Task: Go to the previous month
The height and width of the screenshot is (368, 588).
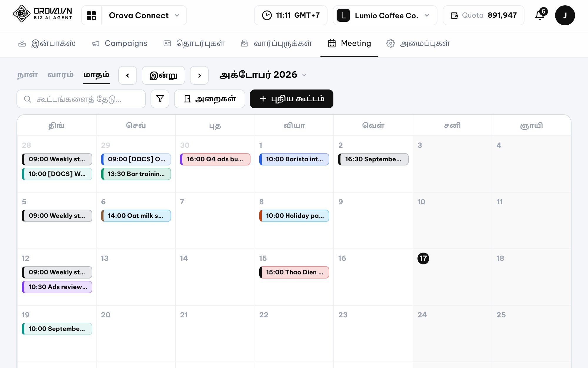Action: pyautogui.click(x=128, y=75)
